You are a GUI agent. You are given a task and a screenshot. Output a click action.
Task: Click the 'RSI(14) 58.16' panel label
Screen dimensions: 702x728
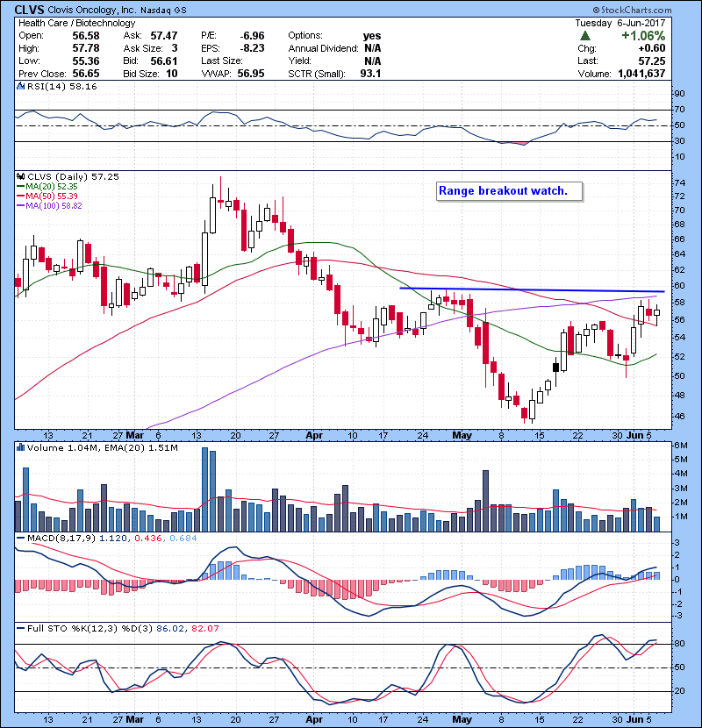coord(61,86)
